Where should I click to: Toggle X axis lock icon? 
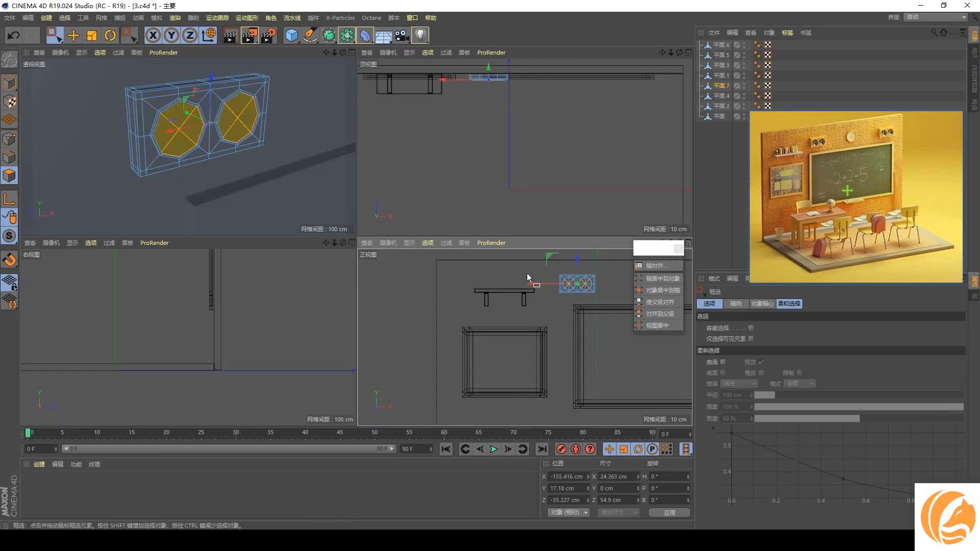tap(153, 35)
